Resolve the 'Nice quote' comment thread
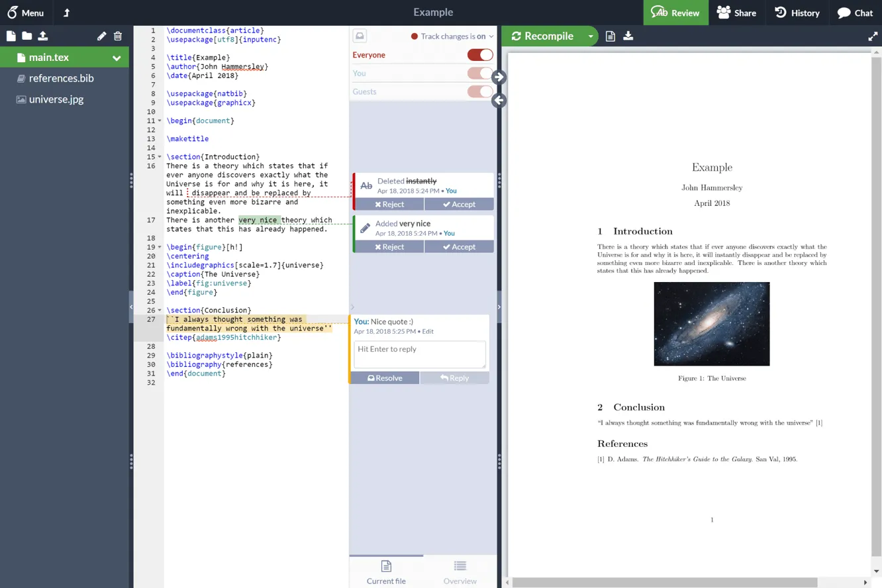 (x=385, y=377)
